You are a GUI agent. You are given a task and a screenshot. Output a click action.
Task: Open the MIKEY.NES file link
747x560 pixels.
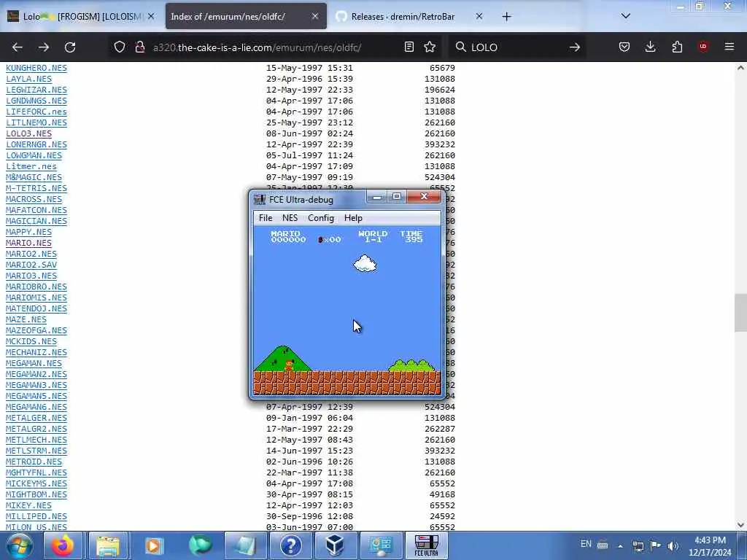click(28, 506)
